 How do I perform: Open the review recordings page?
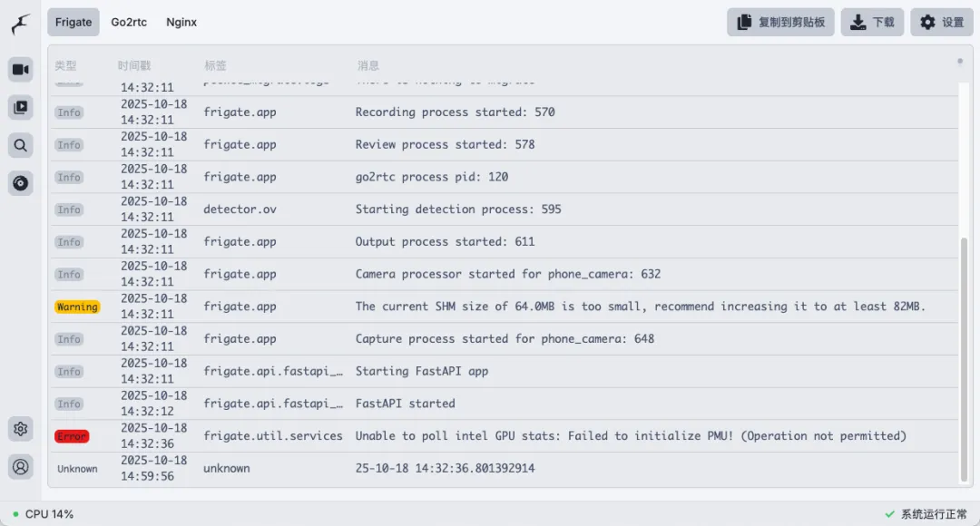21,108
